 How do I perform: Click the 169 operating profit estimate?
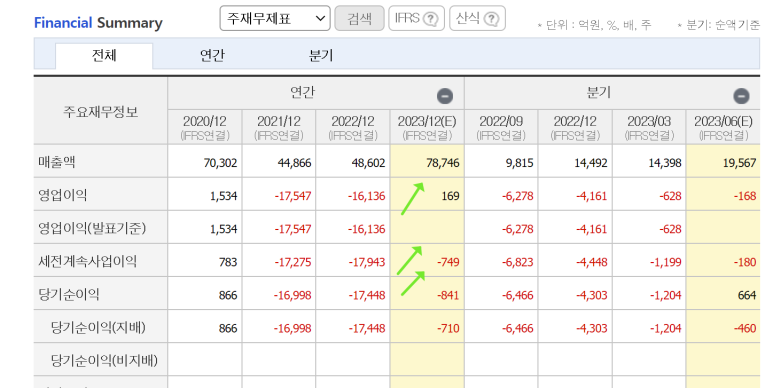coord(450,196)
